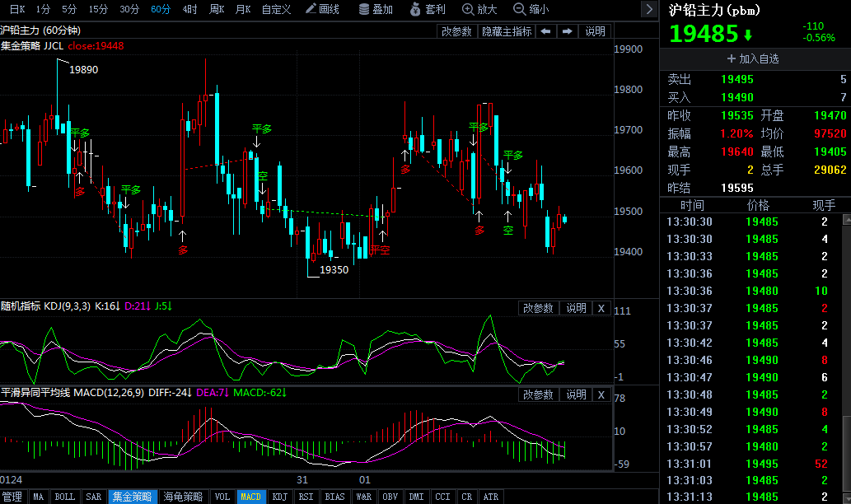Select the MACD indicator tab
This screenshot has width=851, height=504.
pos(250,497)
